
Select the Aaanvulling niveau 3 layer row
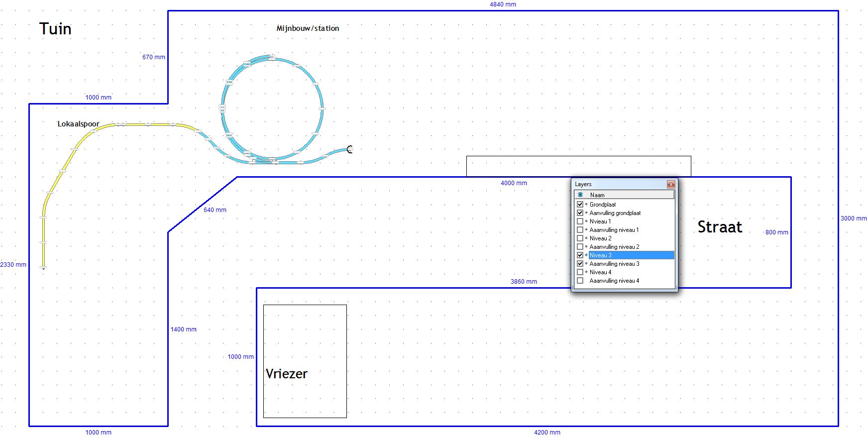click(x=625, y=263)
